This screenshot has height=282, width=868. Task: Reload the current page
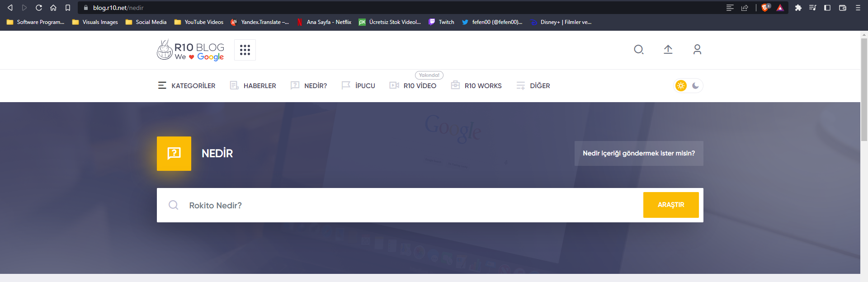[x=39, y=8]
